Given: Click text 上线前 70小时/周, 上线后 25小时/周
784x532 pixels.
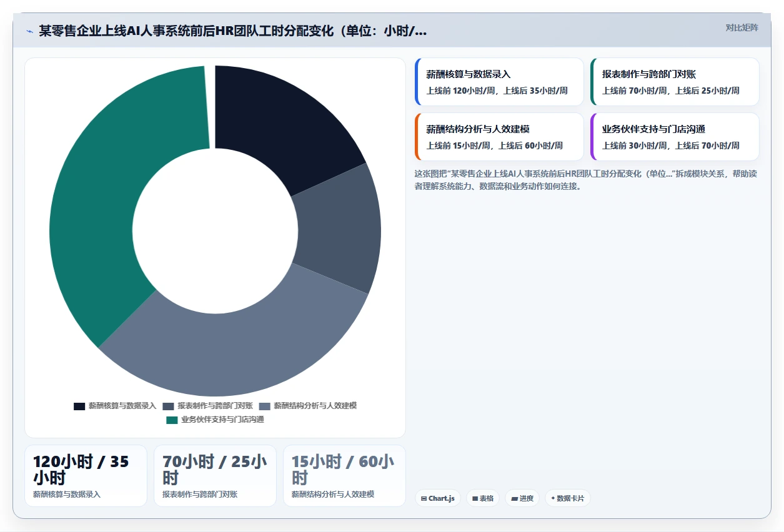Looking at the screenshot, I should 671,91.
